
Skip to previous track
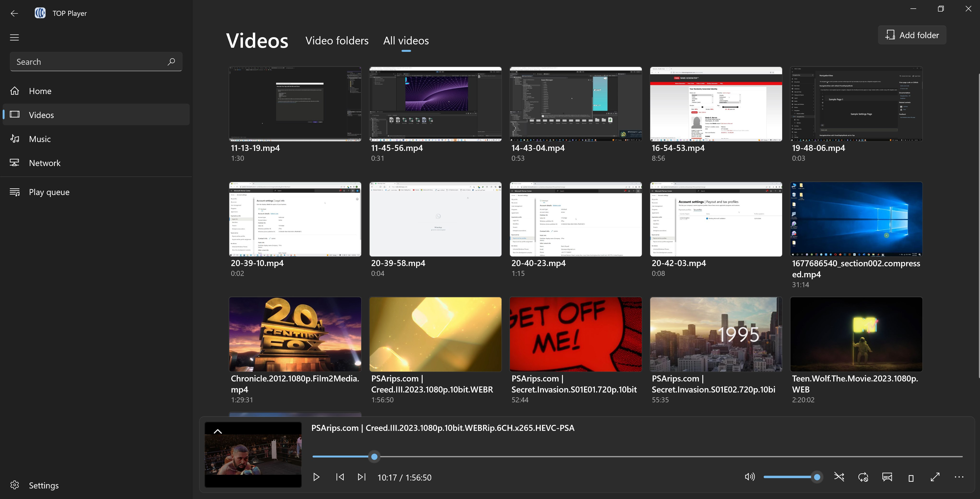tap(340, 477)
